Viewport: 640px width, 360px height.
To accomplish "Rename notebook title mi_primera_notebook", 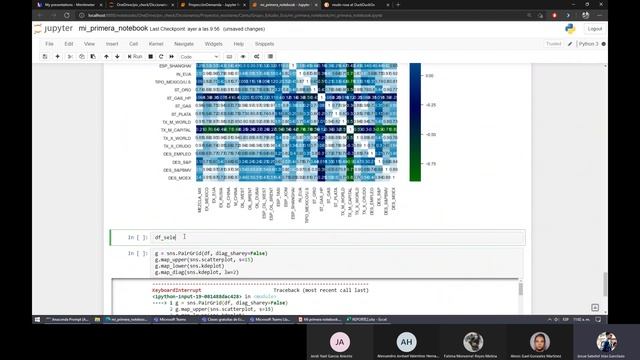I will pos(113,29).
